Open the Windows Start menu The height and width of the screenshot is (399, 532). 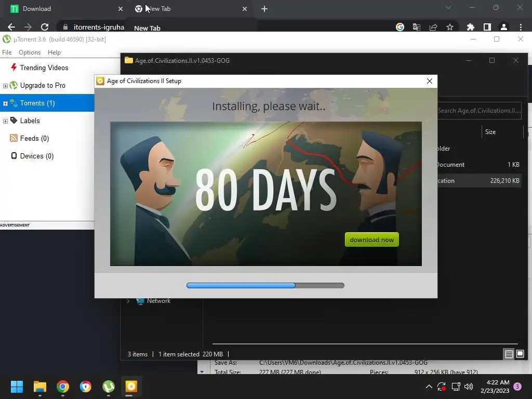tap(17, 387)
